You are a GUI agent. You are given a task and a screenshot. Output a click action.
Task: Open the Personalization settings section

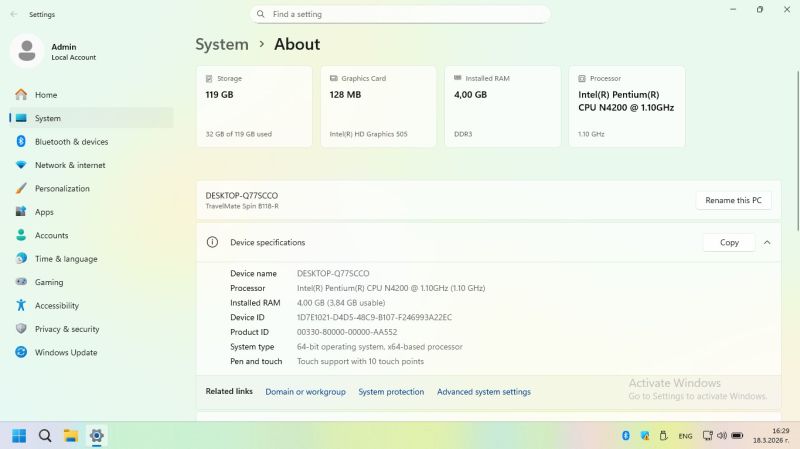61,188
